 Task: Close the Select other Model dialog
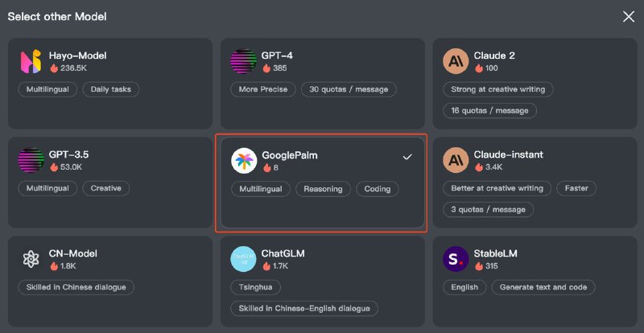[x=629, y=16]
